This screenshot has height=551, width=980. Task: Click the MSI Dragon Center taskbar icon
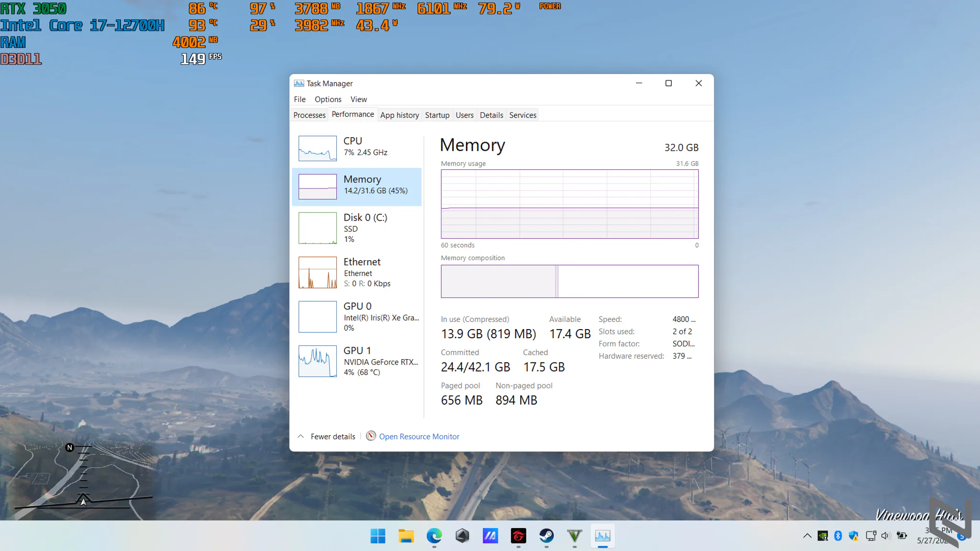point(518,536)
